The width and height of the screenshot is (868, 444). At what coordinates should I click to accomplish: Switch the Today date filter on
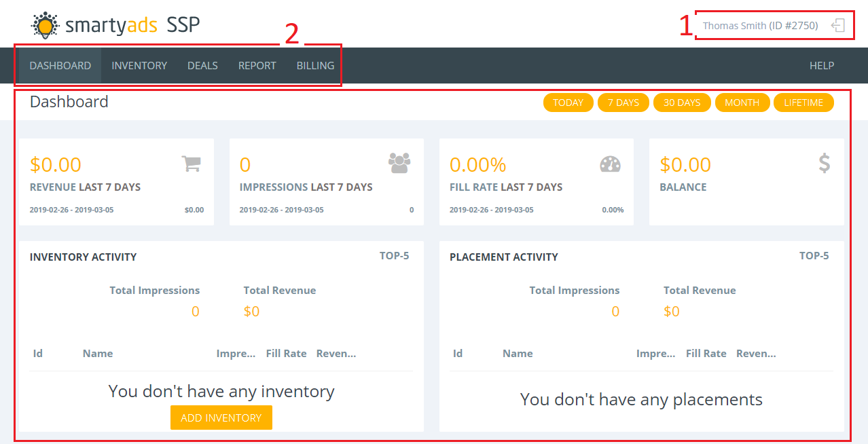tap(568, 102)
